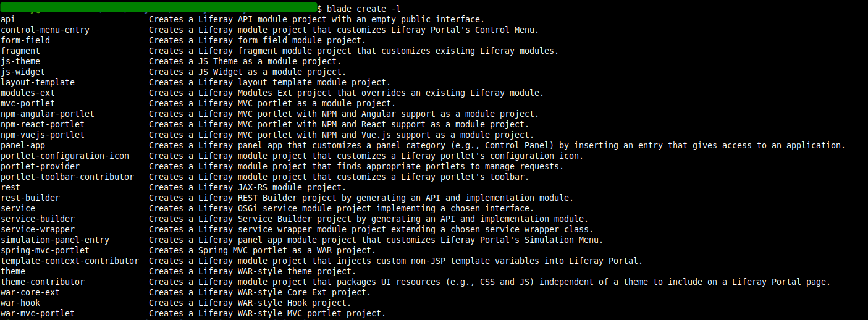Click 'Creates a Liferay MVC portlet as a module project.'

pos(272,103)
